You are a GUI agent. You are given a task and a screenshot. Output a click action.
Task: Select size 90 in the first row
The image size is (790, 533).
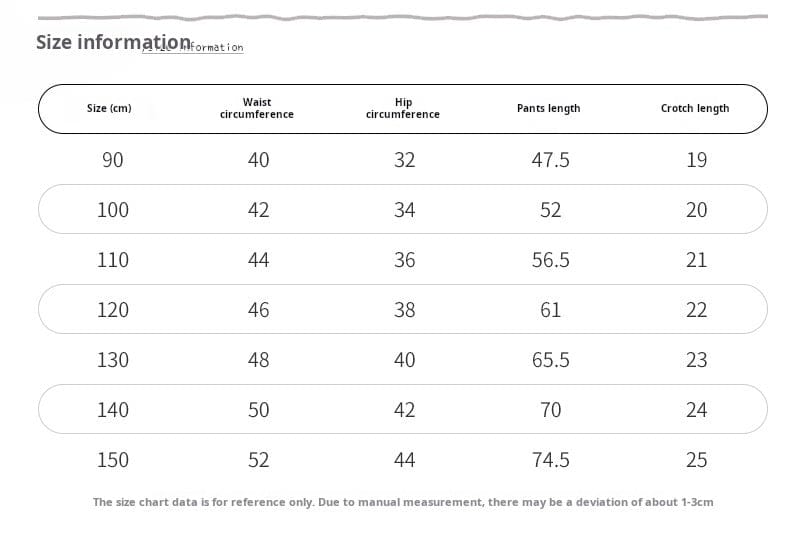coord(113,160)
